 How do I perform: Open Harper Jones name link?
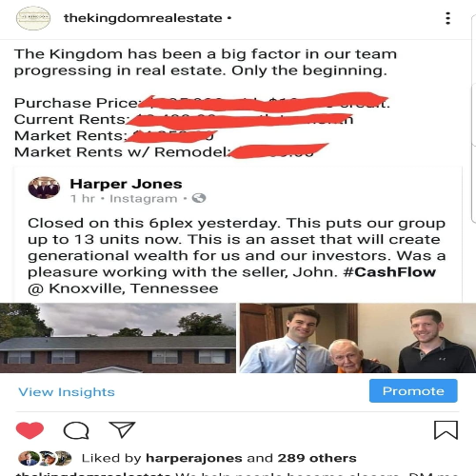(126, 184)
